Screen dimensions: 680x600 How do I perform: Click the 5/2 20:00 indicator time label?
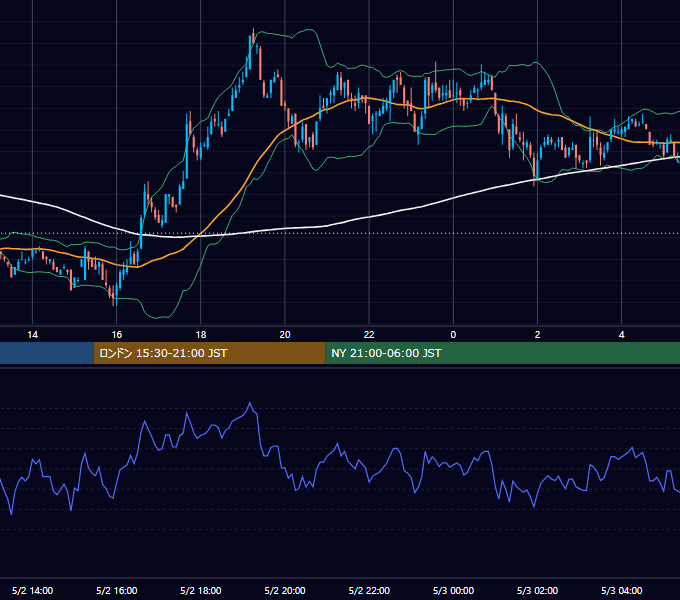pyautogui.click(x=285, y=590)
